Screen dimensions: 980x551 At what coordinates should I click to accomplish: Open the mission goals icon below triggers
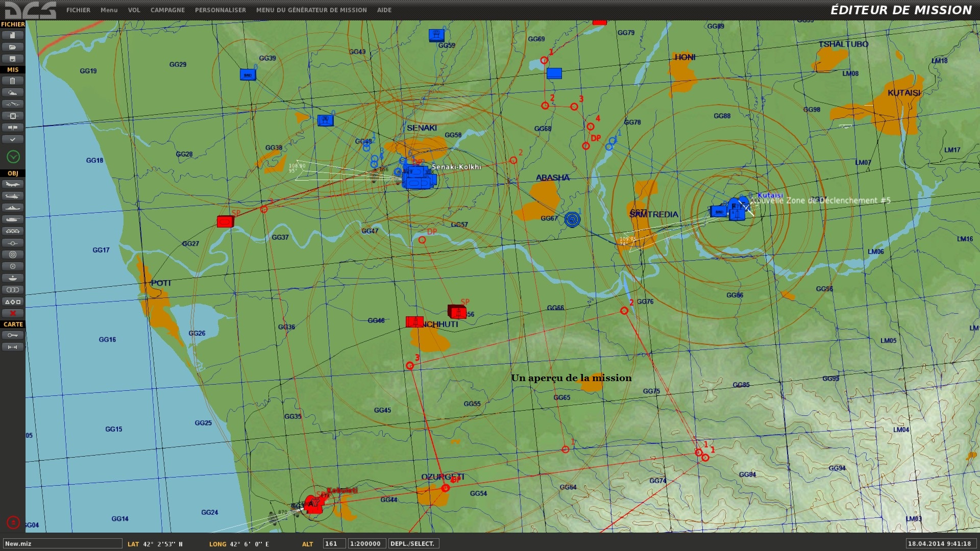click(13, 116)
